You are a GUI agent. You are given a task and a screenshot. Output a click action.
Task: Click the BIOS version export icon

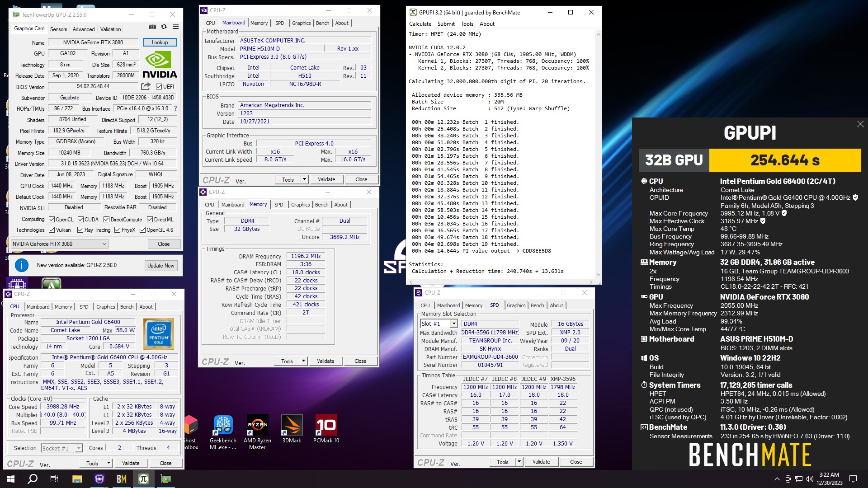point(146,86)
